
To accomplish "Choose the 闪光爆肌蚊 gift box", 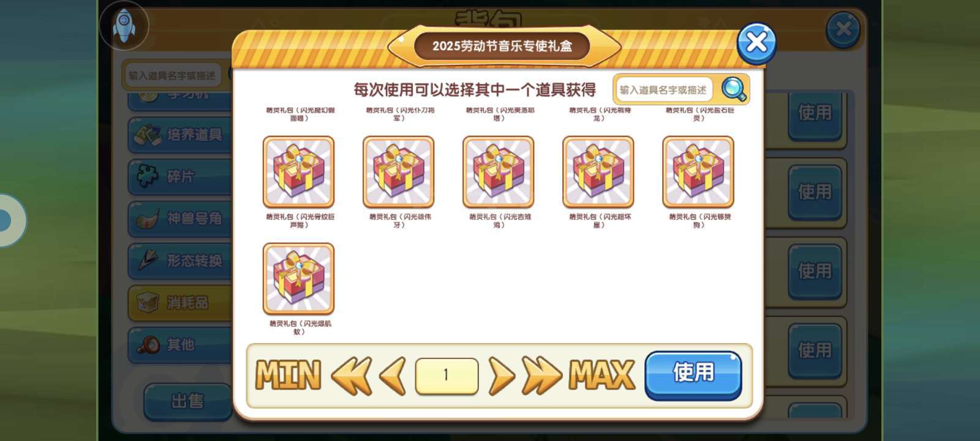I will (298, 279).
